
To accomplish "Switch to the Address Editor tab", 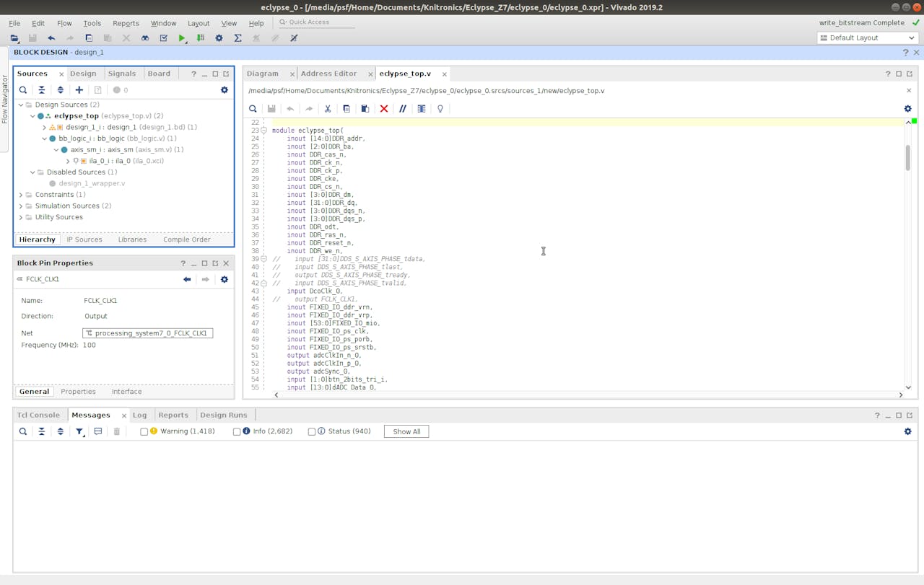I will tap(328, 74).
